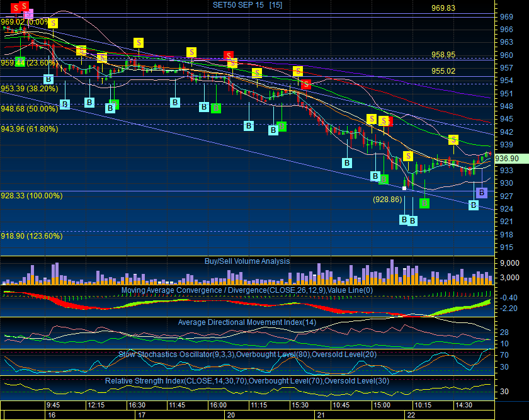
Task: Click Average Directional Movement Index(14) heading
Action: pos(247,322)
